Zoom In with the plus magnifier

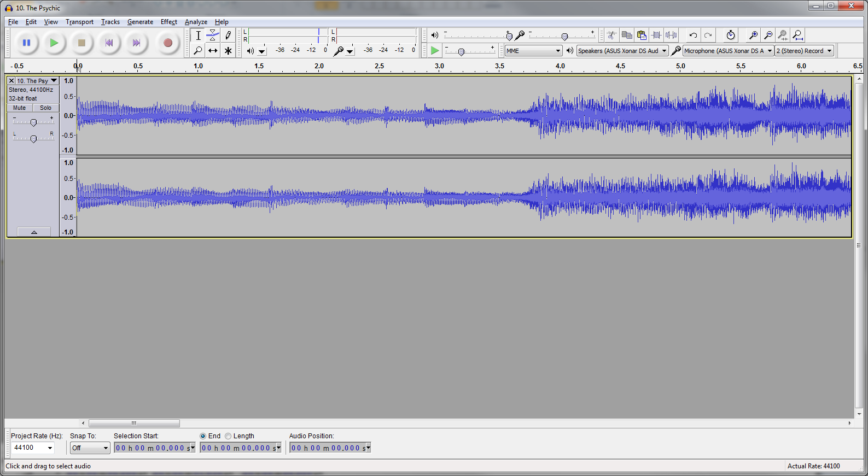753,35
